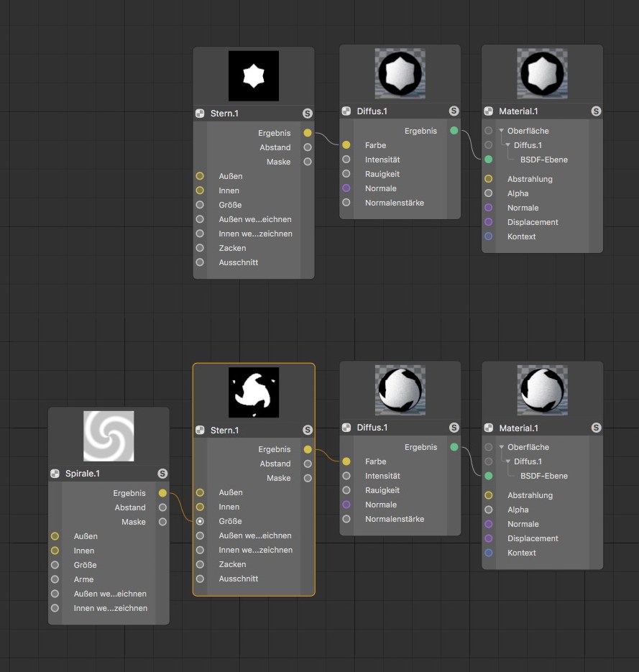Click the green Ergebnis port on the upper Diffus.1 node
Screen dimensions: 639x672
pyautogui.click(x=454, y=130)
